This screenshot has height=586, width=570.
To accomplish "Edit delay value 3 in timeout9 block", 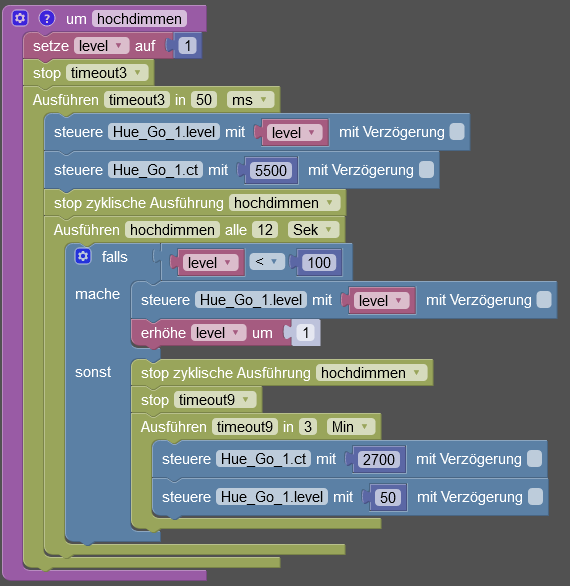I will [x=308, y=427].
